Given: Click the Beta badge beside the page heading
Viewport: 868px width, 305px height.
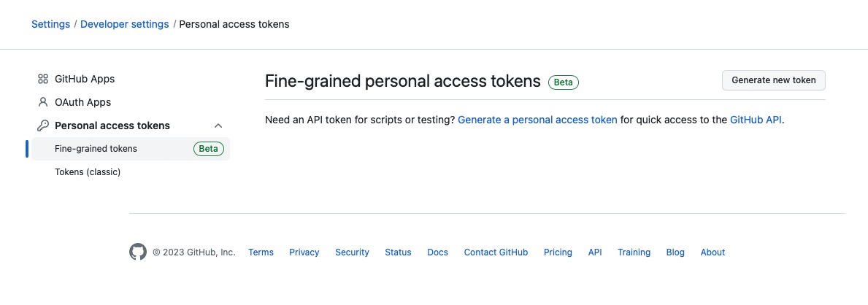Looking at the screenshot, I should (x=563, y=82).
